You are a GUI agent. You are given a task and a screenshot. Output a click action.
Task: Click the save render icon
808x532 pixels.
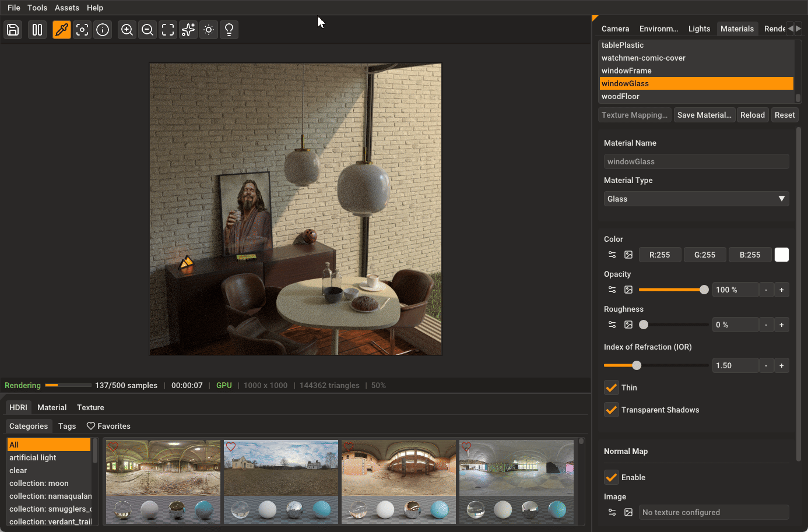point(13,30)
